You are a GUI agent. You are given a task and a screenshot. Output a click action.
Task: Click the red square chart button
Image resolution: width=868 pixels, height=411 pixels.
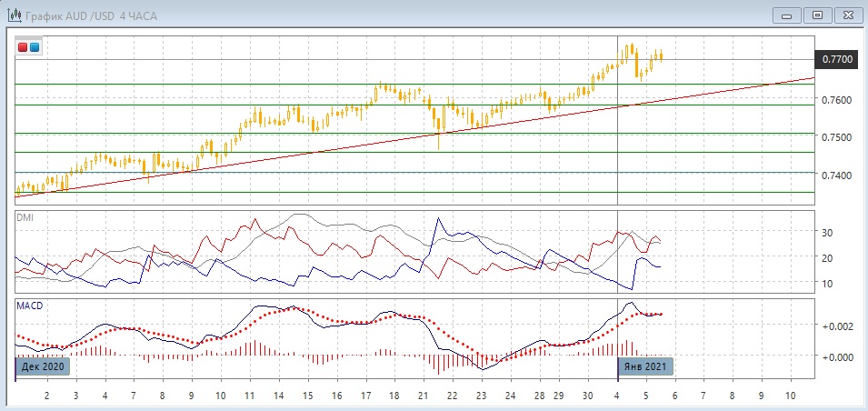tap(23, 47)
